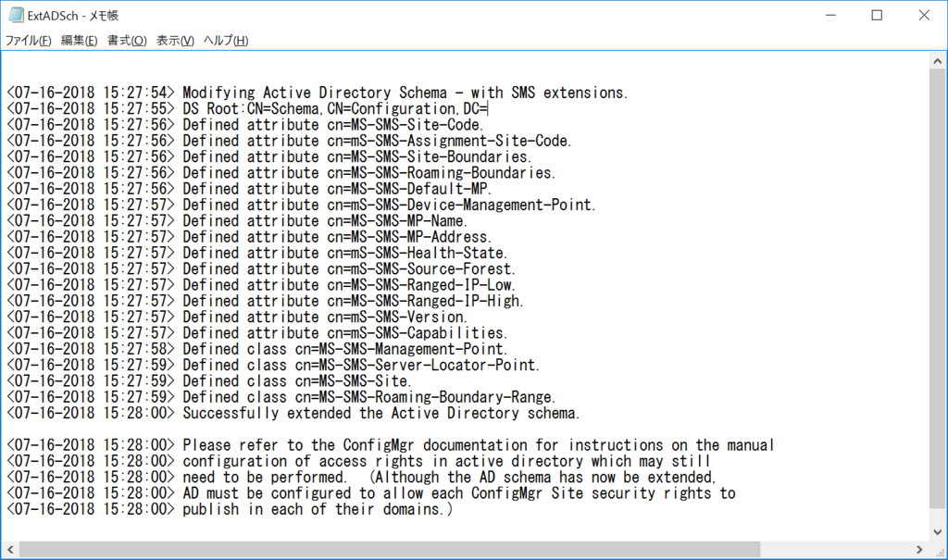Click the horizontal scrollbar left arrow

(x=10, y=549)
